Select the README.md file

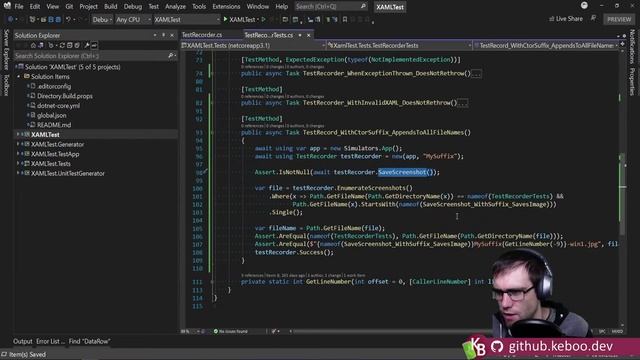pyautogui.click(x=54, y=125)
